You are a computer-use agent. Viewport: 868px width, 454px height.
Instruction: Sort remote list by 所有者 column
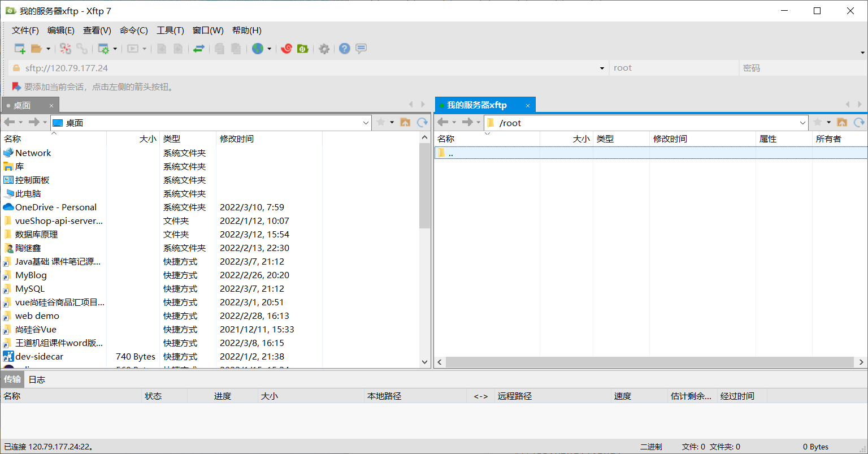coord(840,139)
